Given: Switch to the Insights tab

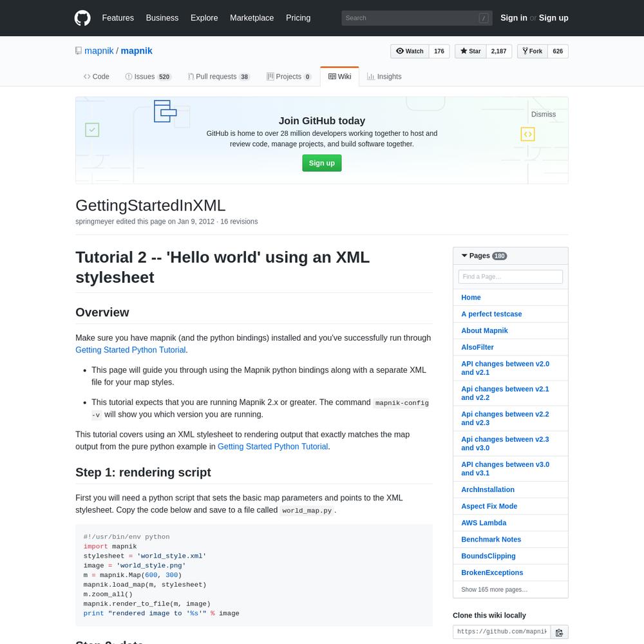Looking at the screenshot, I should click(384, 77).
